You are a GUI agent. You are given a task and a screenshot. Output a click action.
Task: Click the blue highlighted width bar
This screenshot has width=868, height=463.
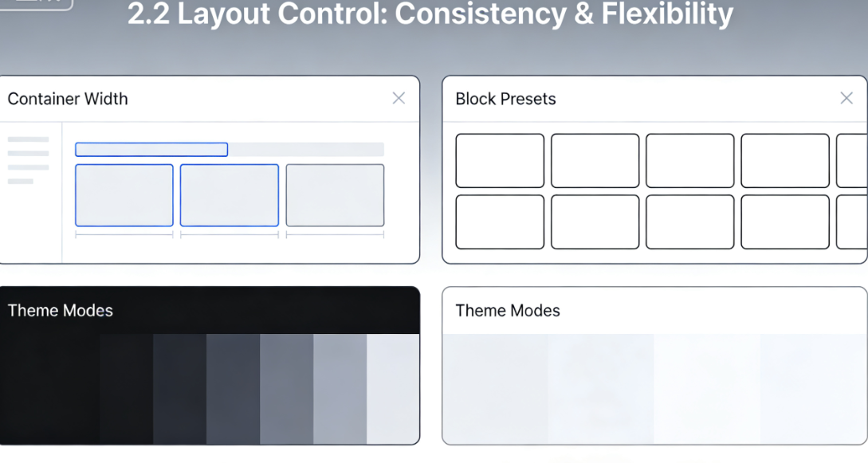click(151, 149)
